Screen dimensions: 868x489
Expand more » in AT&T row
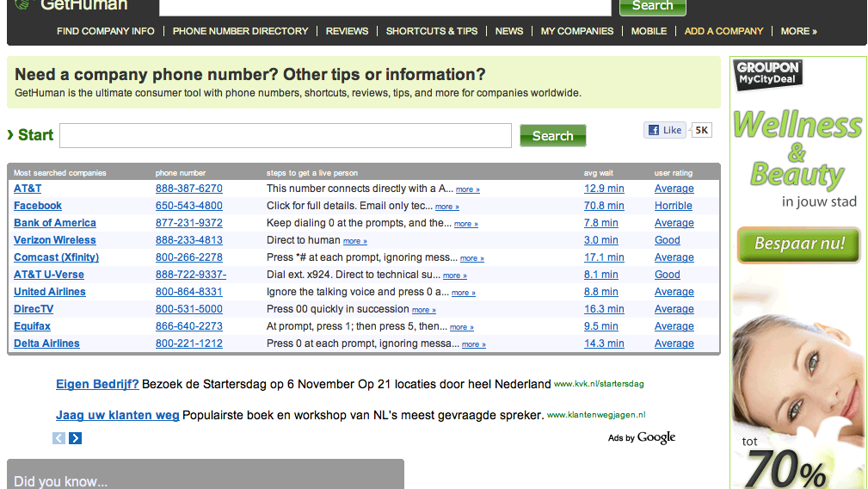click(x=468, y=189)
